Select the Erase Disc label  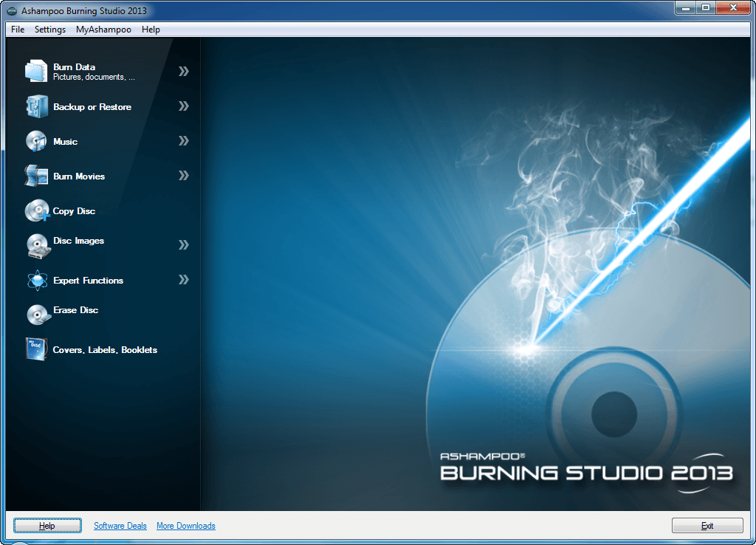point(76,310)
